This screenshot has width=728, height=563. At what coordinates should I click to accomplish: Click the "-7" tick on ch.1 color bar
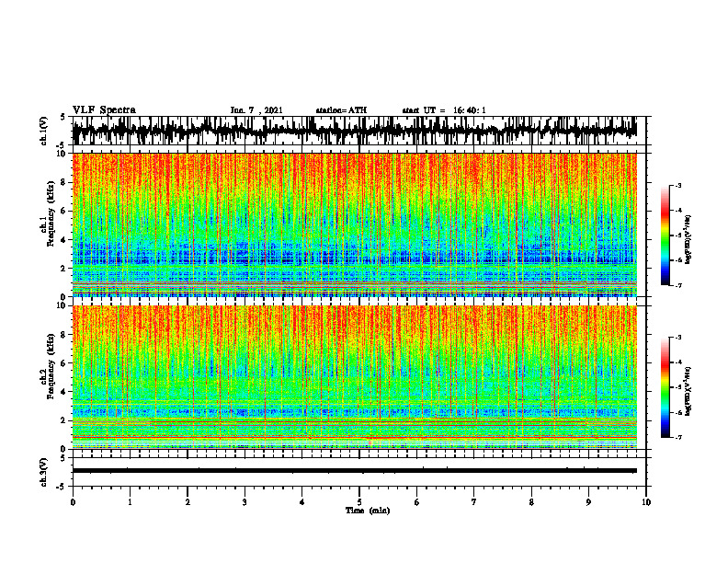[678, 285]
